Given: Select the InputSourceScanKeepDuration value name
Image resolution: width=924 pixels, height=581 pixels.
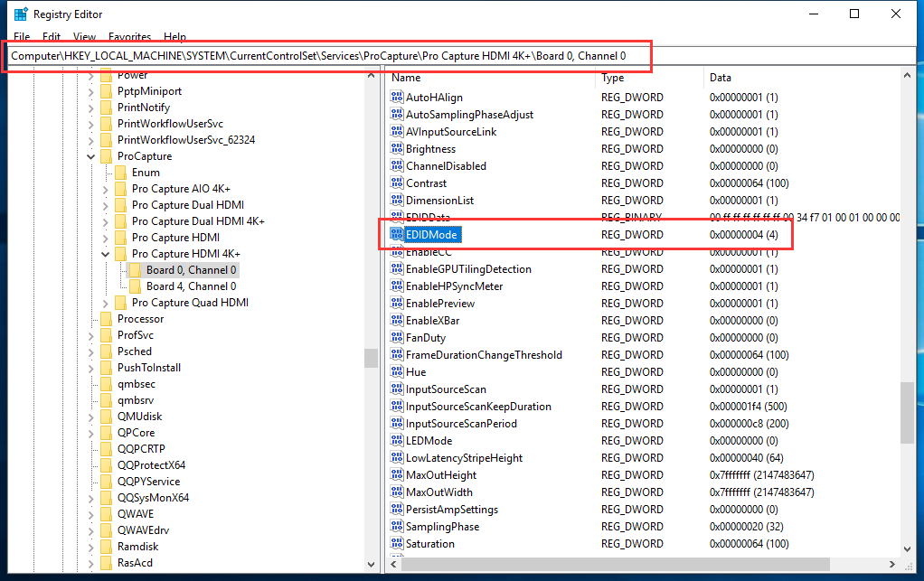Looking at the screenshot, I should [x=478, y=407].
